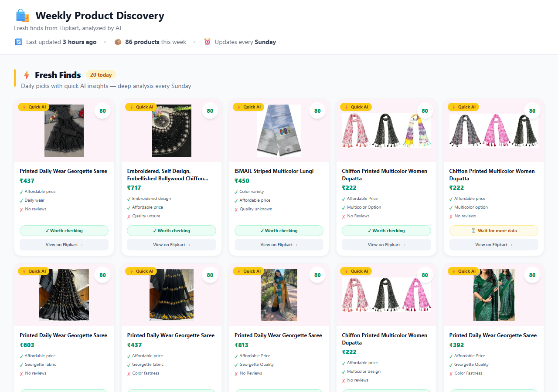This screenshot has width=558, height=392.
Task: Click Worth checking on ISMAIL Lungi card
Action: [279, 230]
